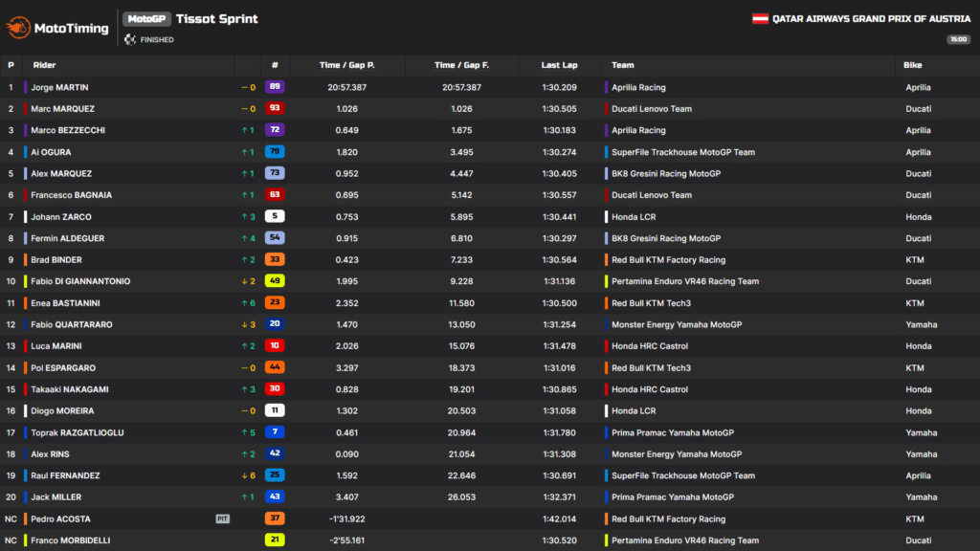980x551 pixels.
Task: Click Fabio QUARTARARO number 20 badge
Action: coord(275,324)
